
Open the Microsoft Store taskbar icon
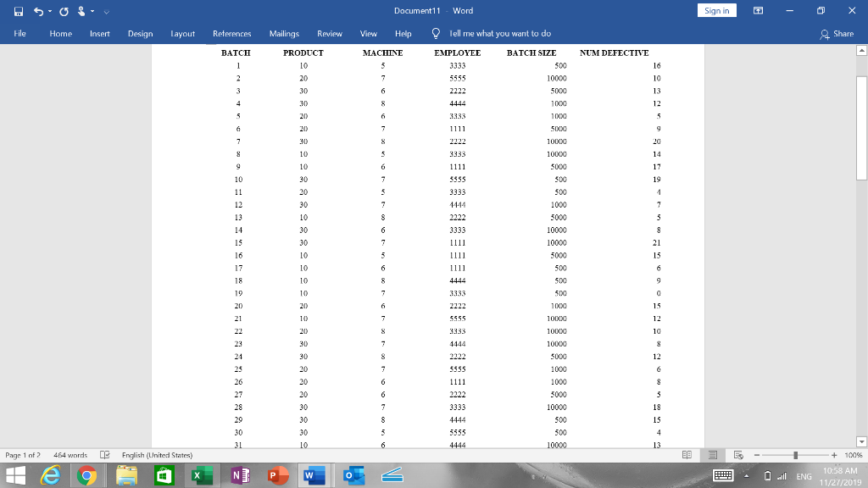(x=164, y=475)
